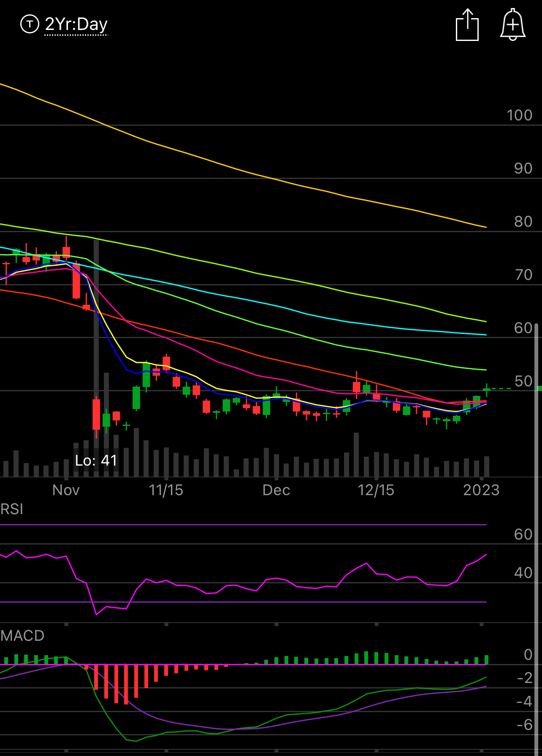Add a price alert with bell icon
This screenshot has width=542, height=756.
513,25
